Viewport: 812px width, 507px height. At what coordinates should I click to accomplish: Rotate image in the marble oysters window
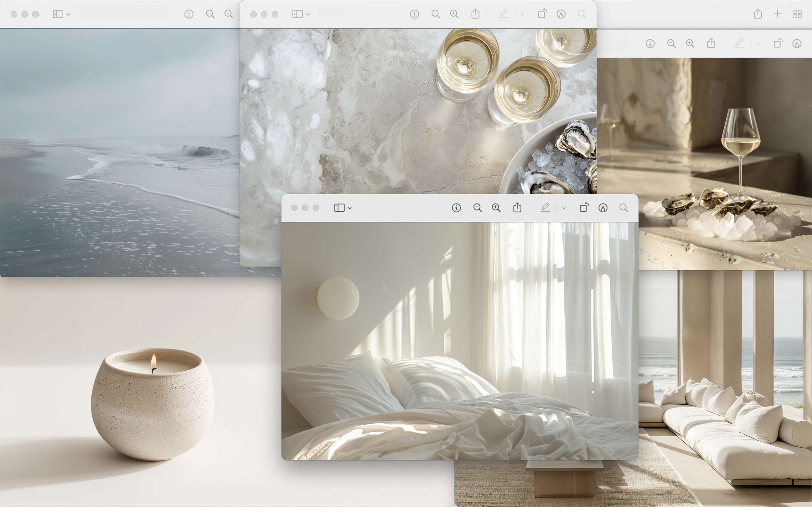[542, 14]
